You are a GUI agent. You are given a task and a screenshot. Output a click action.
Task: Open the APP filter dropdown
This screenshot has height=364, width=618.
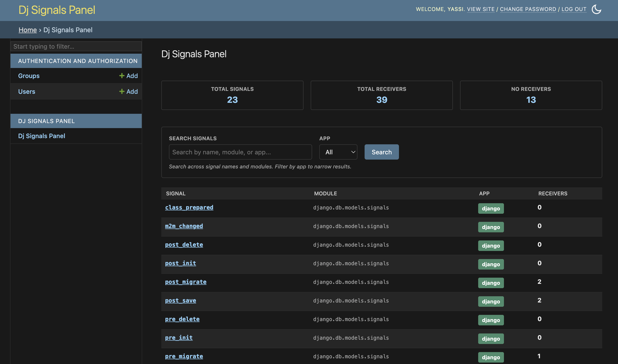coord(338,152)
